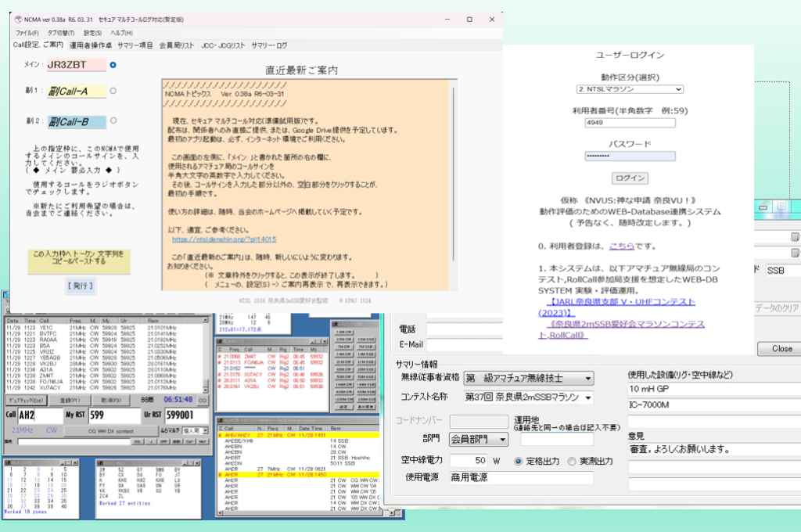Switch to the 会員局リスト tab
The height and width of the screenshot is (532, 801).
click(176, 45)
